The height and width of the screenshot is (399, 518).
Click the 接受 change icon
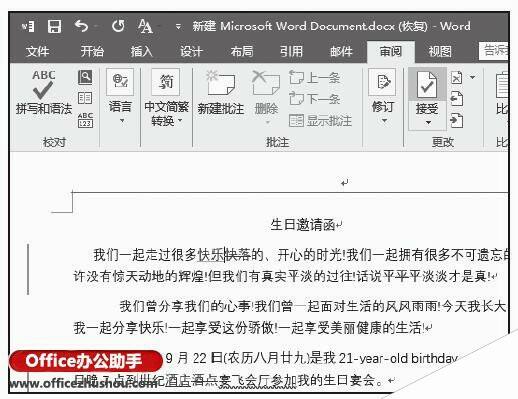pyautogui.click(x=427, y=84)
